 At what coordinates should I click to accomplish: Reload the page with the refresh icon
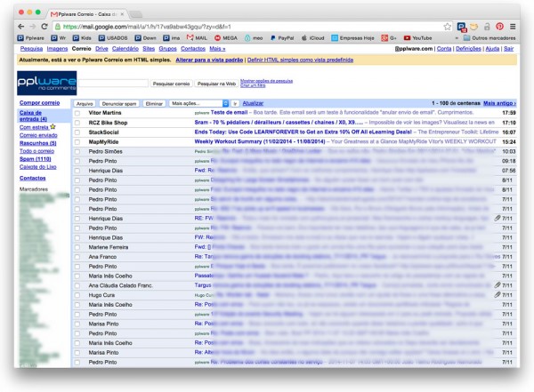tap(44, 27)
